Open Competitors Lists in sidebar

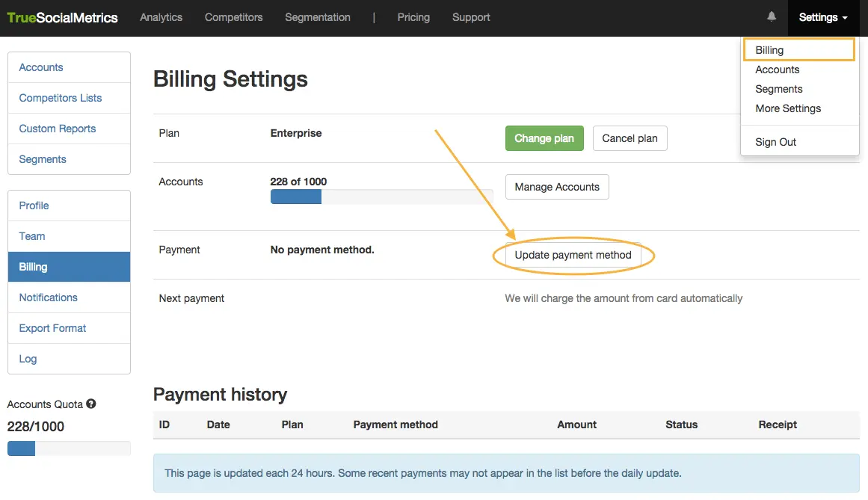[x=61, y=98]
